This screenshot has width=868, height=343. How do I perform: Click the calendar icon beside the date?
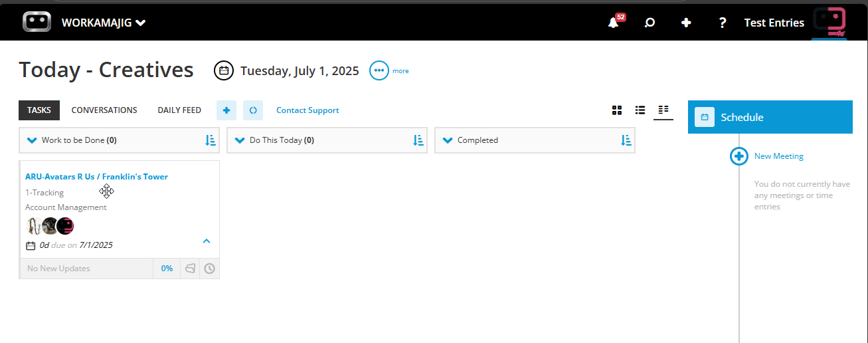click(224, 70)
